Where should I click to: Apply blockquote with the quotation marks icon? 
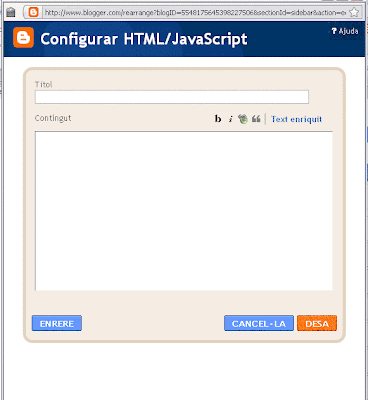tap(256, 119)
